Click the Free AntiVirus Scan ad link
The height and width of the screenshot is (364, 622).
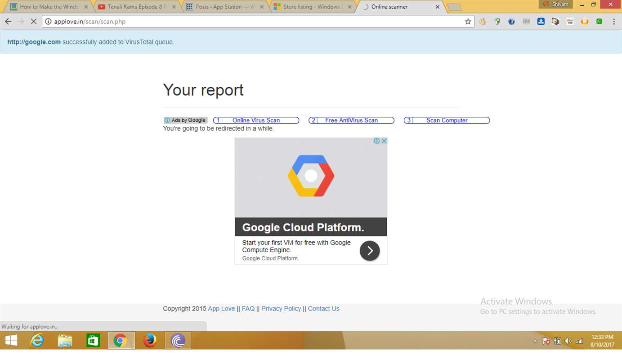351,120
